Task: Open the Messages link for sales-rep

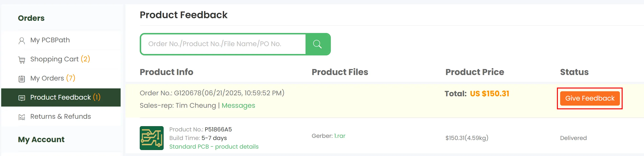Action: click(x=238, y=106)
